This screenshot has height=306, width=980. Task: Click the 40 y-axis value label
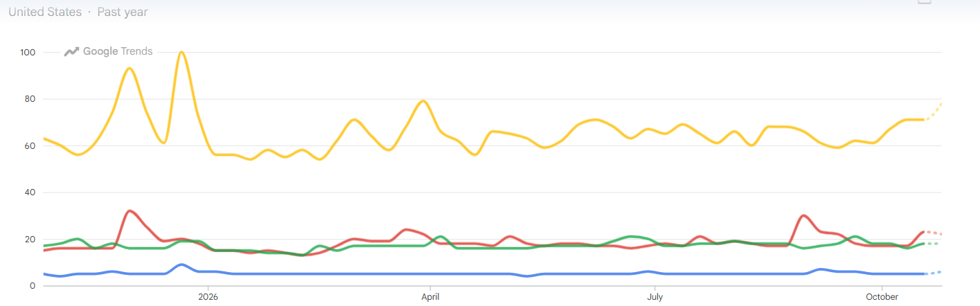click(30, 192)
